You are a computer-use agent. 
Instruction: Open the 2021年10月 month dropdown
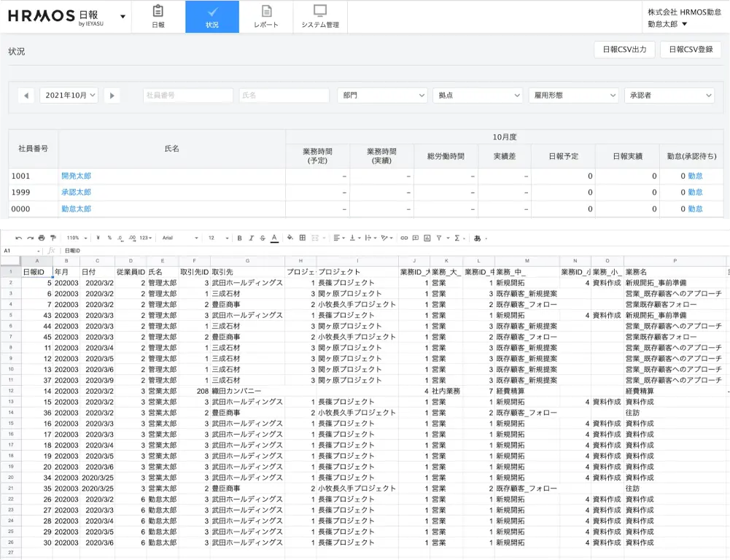pos(69,96)
